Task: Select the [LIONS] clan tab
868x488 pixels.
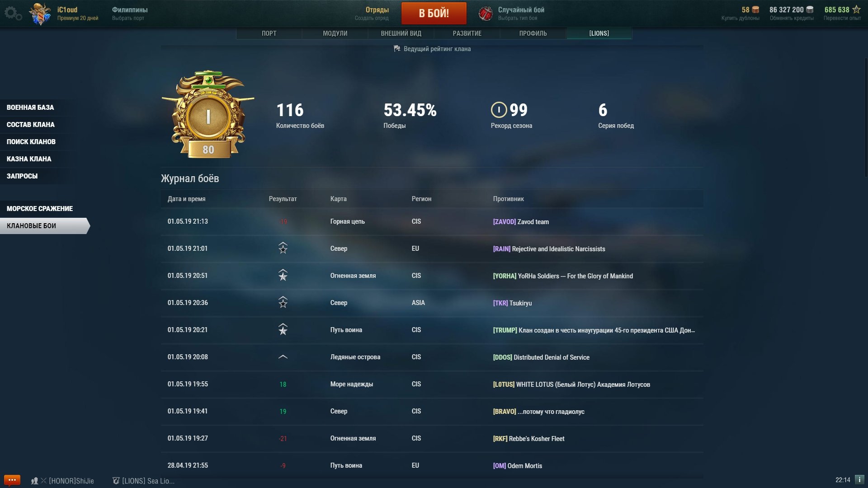Action: [x=599, y=33]
